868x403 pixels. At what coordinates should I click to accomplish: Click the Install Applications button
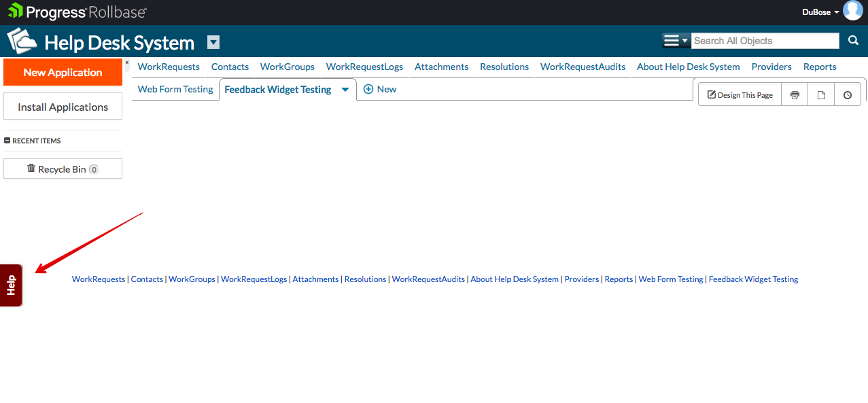63,107
